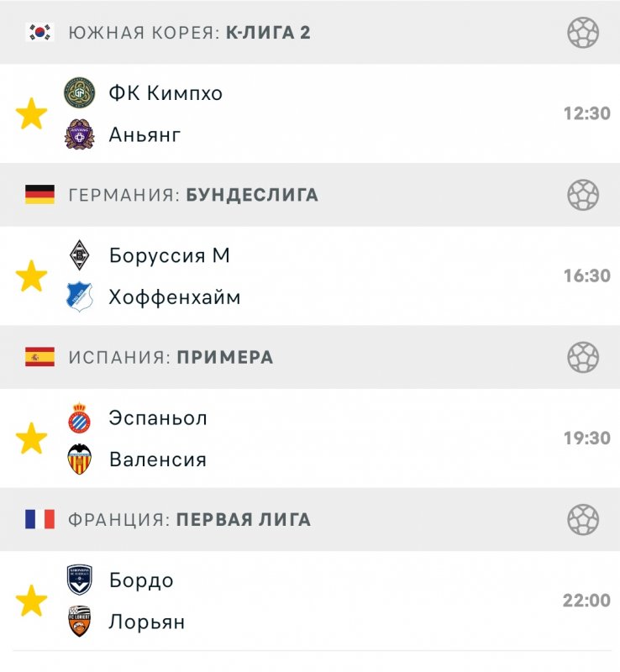Image resolution: width=620 pixels, height=672 pixels.
Task: Remove Эспаньол vs Валенсия from favorites
Action: [32, 438]
